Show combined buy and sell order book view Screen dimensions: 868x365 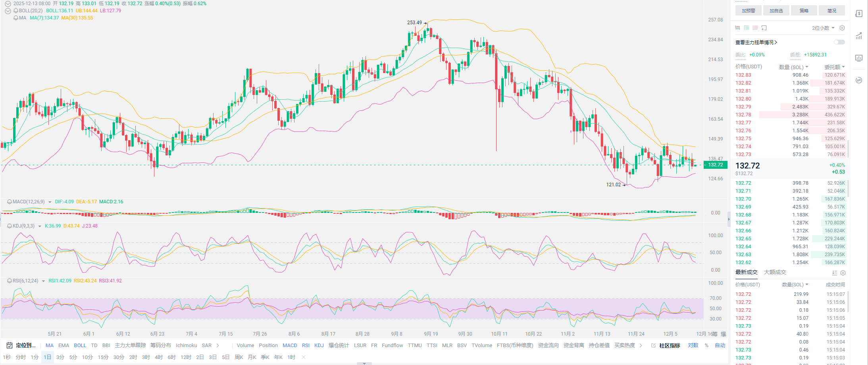(737, 28)
